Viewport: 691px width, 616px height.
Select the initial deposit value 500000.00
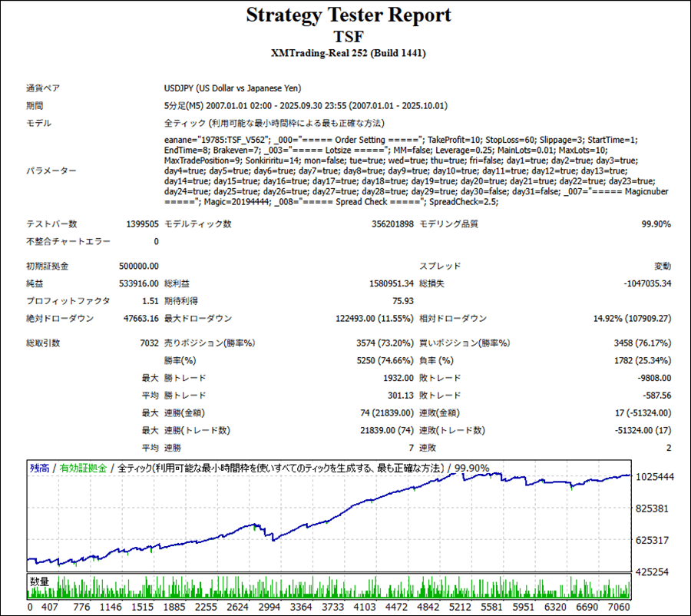coord(138,266)
